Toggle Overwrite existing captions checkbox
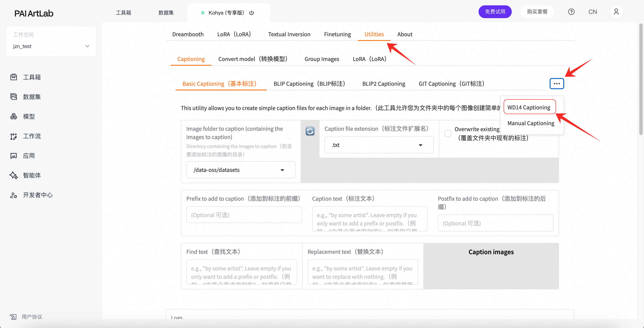 (448, 134)
